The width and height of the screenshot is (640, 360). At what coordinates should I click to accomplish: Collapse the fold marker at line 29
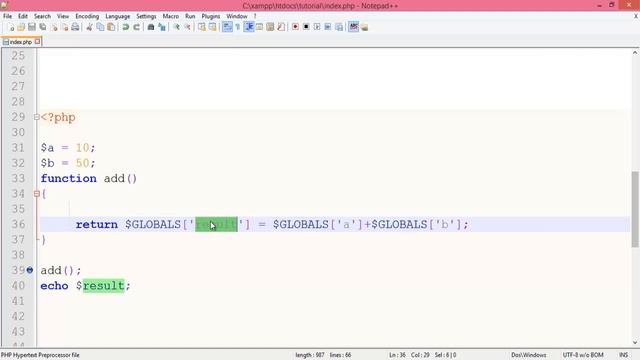coord(36,117)
